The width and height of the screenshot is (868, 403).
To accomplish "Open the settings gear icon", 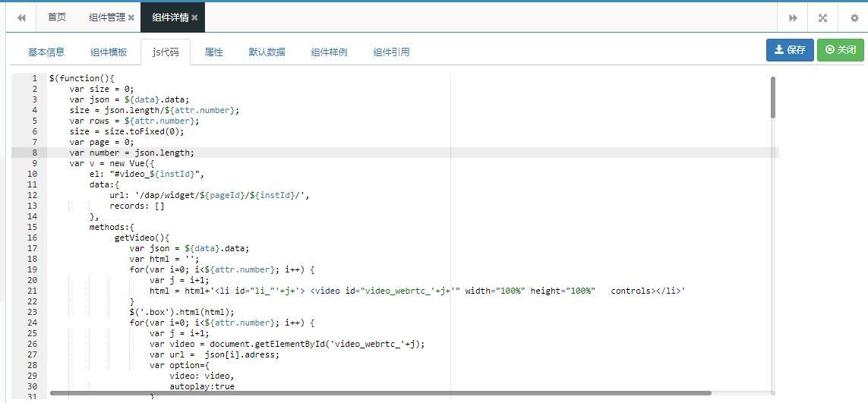I will 854,17.
